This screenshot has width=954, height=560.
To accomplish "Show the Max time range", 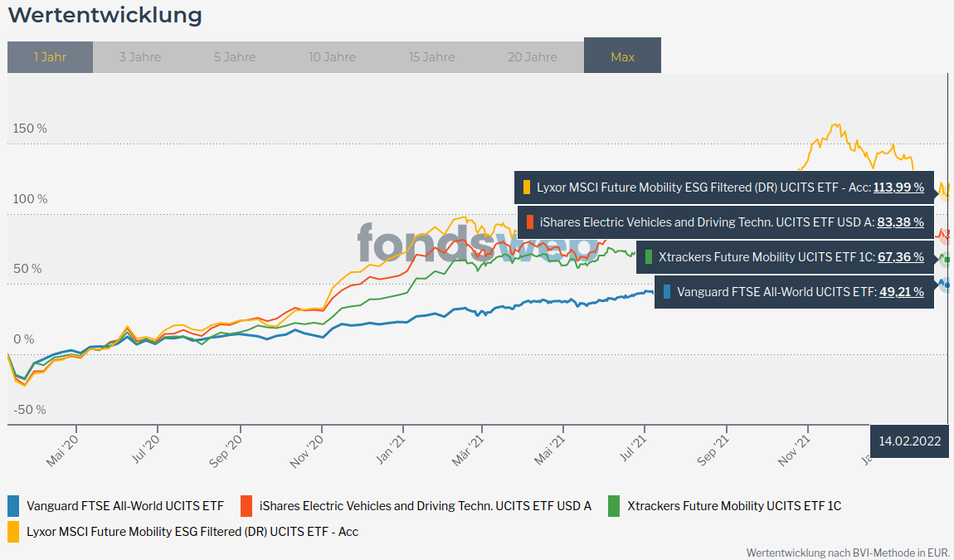I will pyautogui.click(x=622, y=57).
